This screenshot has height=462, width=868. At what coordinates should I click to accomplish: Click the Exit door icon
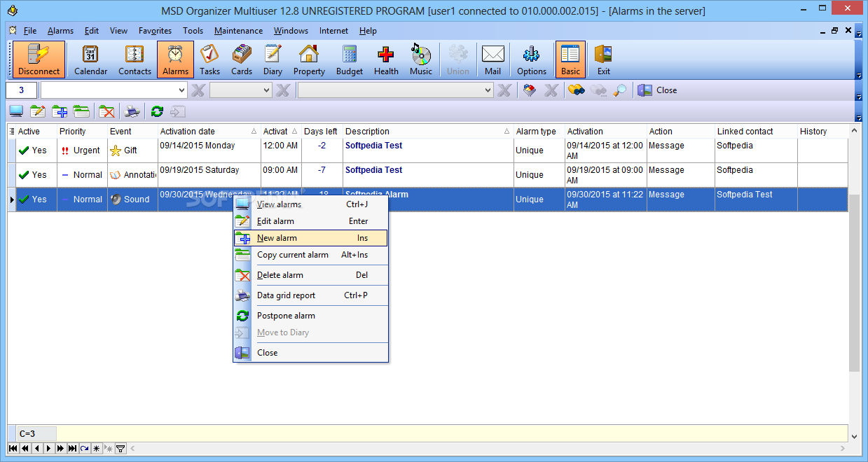point(603,59)
